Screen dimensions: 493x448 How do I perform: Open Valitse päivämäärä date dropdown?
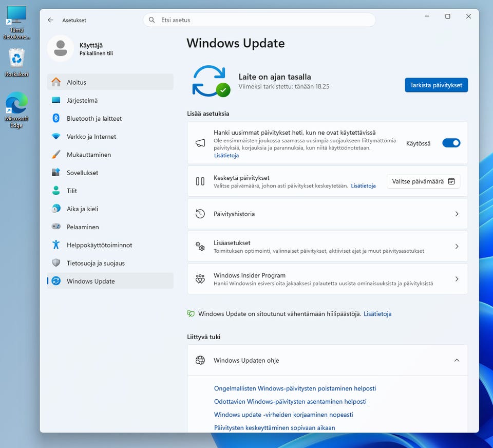click(424, 181)
